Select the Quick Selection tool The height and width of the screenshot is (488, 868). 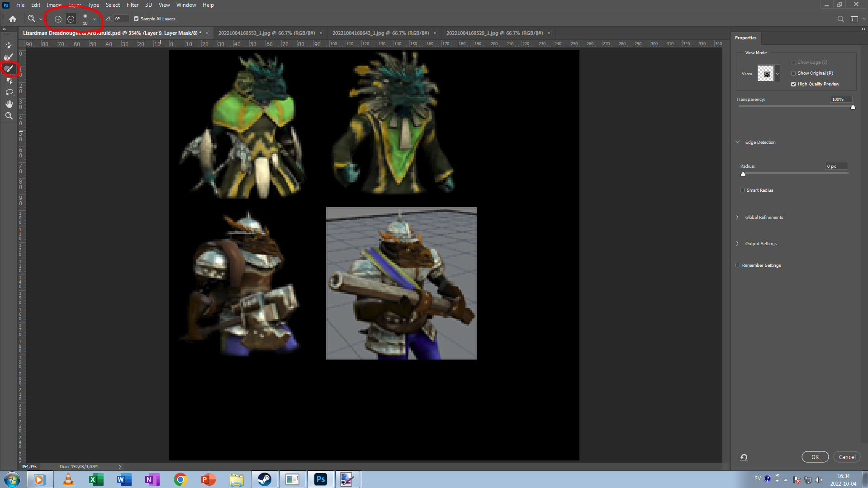tap(9, 45)
